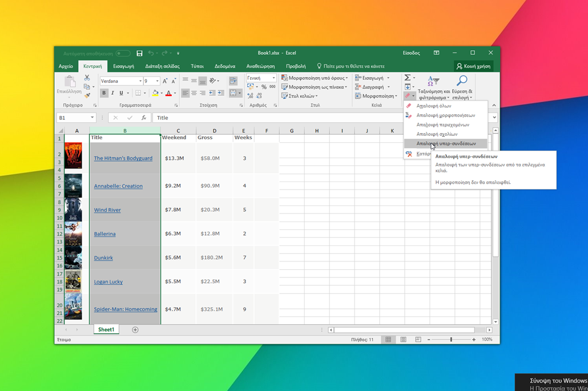Open the Fill Color swatch dropdown
Screen dimensions: 588x391
(x=162, y=92)
